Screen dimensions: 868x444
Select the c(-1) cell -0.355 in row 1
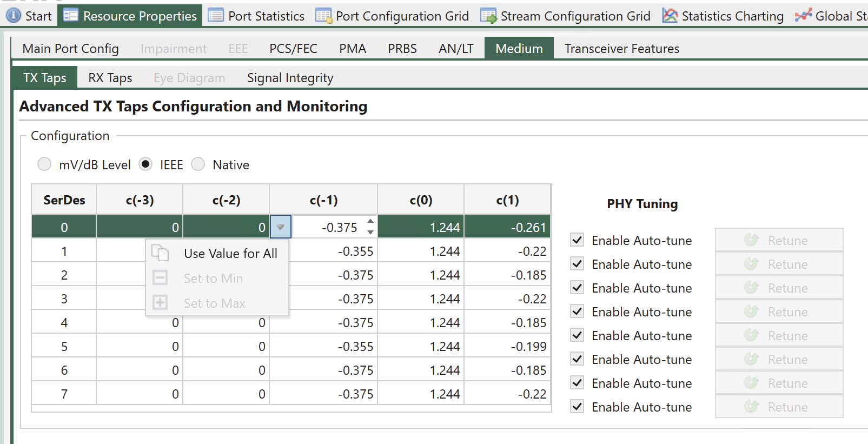(334, 251)
